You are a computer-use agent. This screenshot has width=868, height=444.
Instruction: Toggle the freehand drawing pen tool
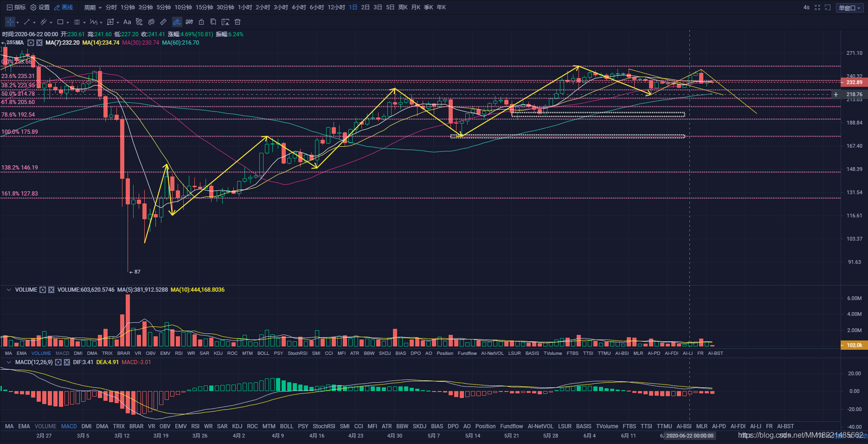(x=177, y=22)
